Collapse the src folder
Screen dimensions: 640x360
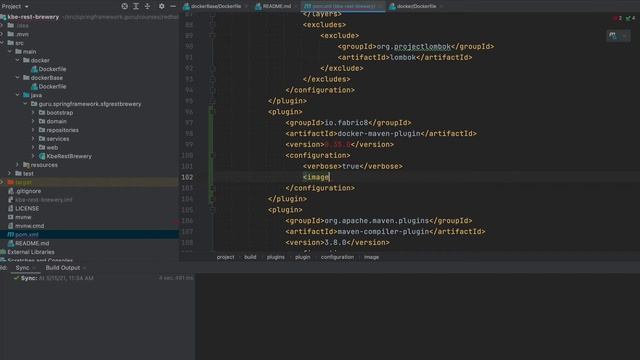click(x=3, y=43)
